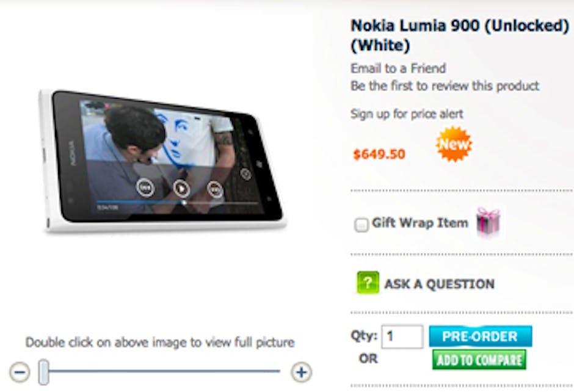
Task: Click Be the first to review this product
Action: [445, 86]
